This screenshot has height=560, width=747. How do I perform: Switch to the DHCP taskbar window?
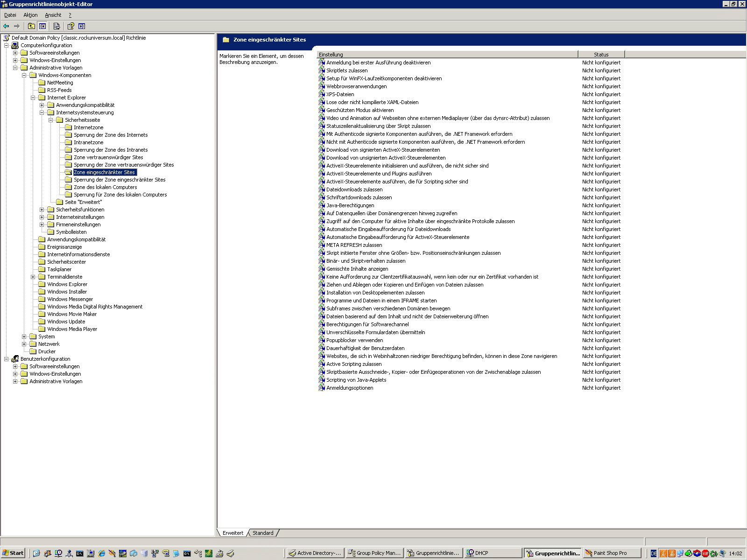pos(493,553)
